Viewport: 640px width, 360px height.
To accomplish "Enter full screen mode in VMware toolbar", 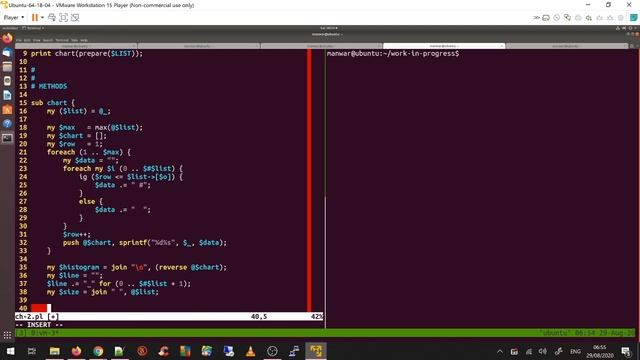I will (63, 18).
